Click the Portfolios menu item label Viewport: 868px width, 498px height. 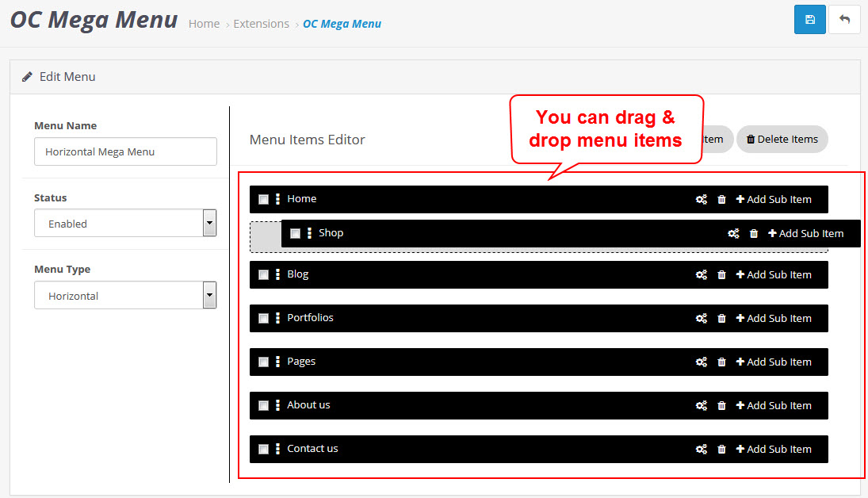tap(310, 317)
